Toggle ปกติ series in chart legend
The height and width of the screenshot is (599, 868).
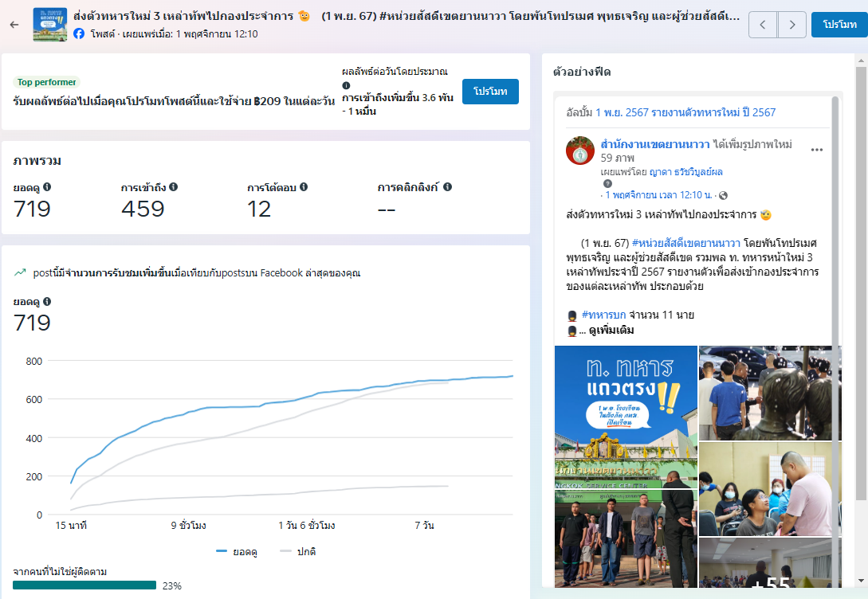tap(297, 551)
